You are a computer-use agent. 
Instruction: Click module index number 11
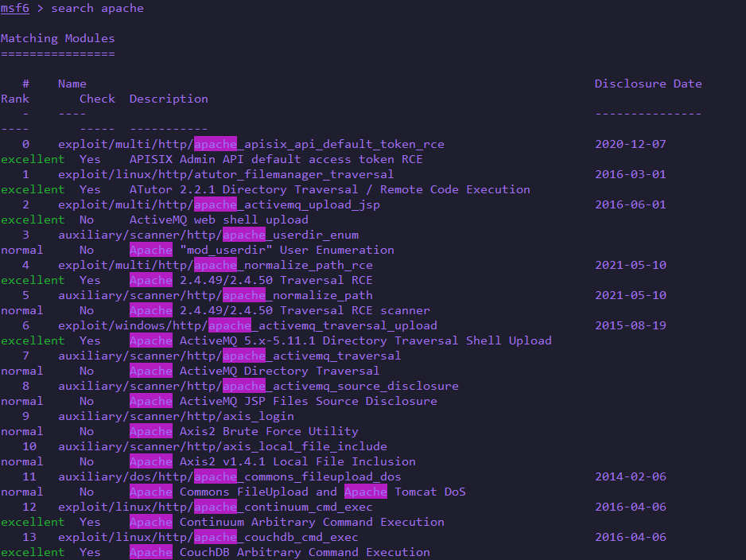[x=29, y=476]
